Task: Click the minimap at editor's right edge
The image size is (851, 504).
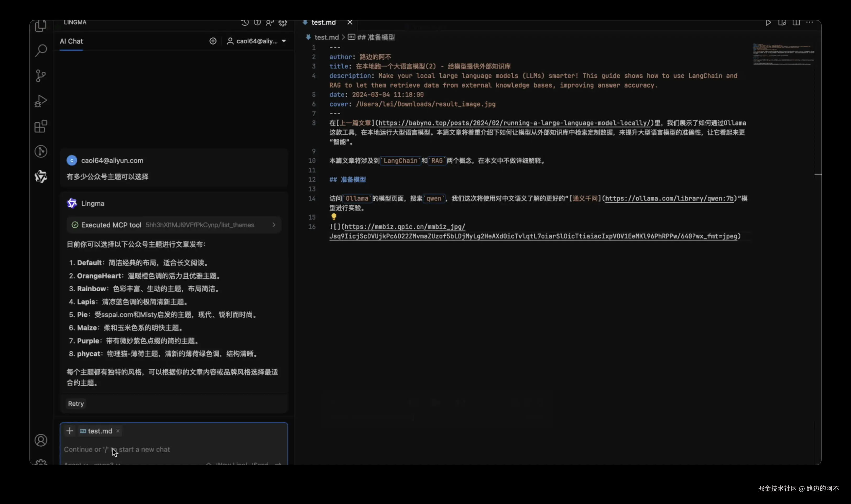Action: point(783,54)
